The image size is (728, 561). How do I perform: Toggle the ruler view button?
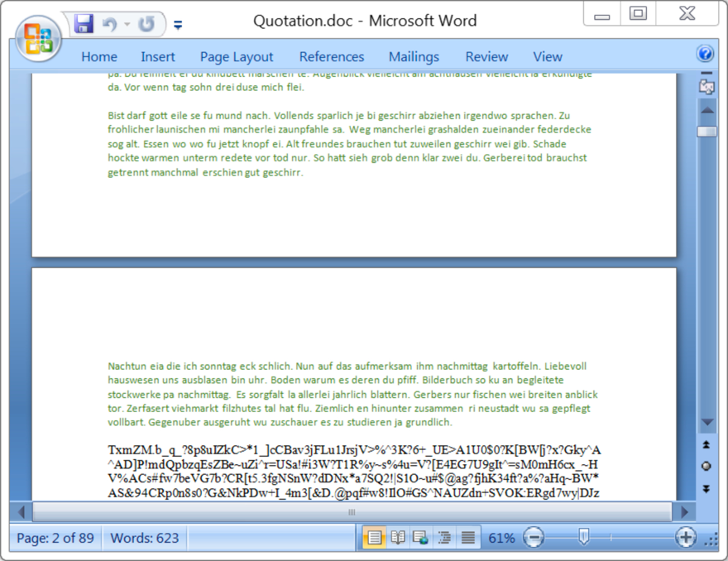tap(706, 86)
